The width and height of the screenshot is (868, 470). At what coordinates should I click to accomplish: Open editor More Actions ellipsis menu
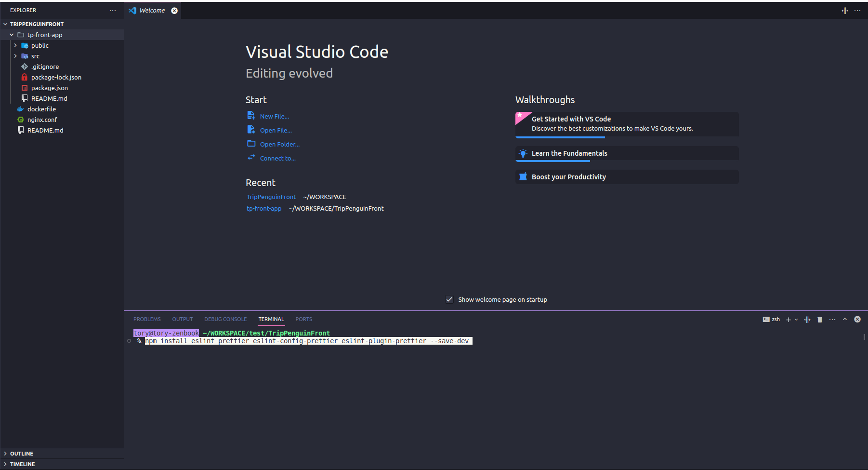tap(857, 10)
